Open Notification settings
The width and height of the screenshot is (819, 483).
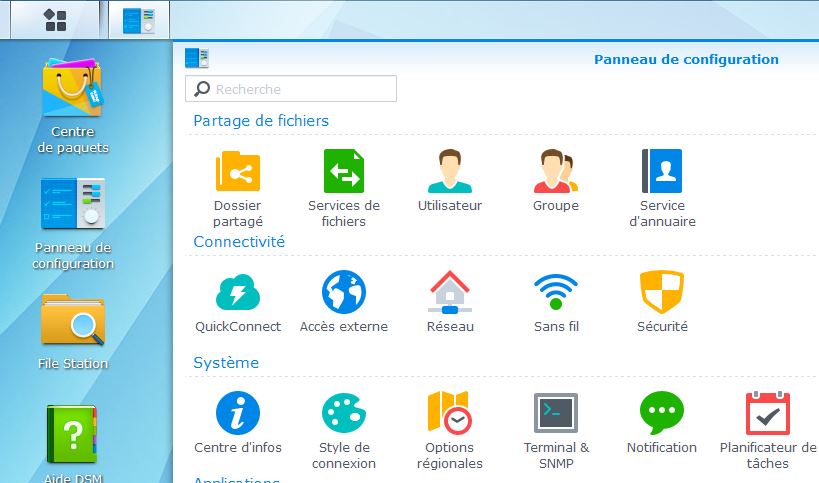coord(662,423)
